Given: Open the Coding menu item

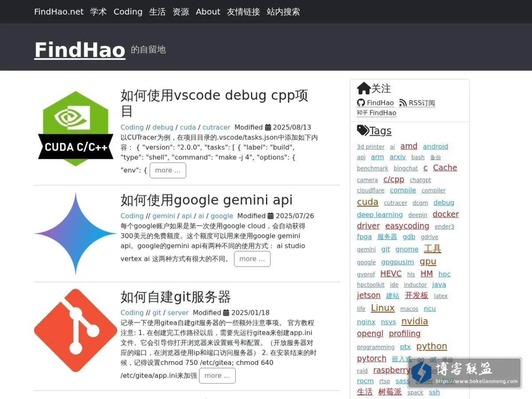Looking at the screenshot, I should click(x=128, y=12).
